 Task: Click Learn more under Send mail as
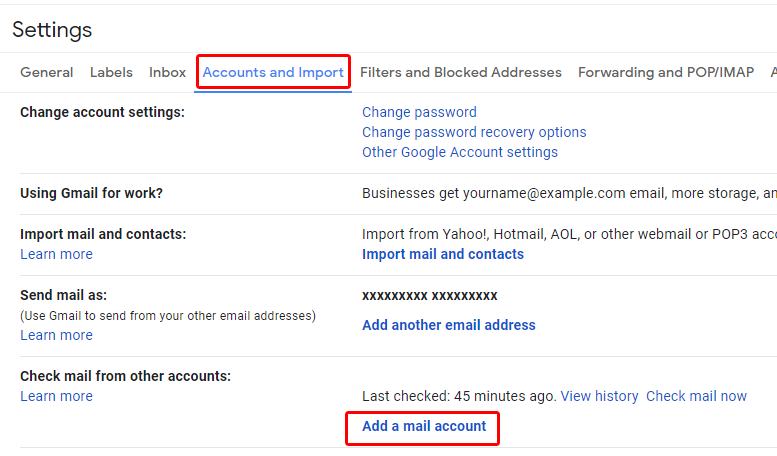56,335
